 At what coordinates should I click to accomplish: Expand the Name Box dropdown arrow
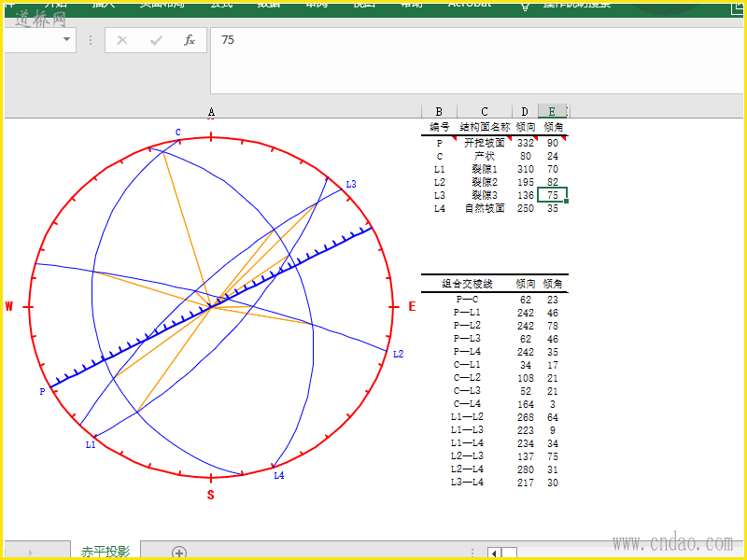click(66, 40)
